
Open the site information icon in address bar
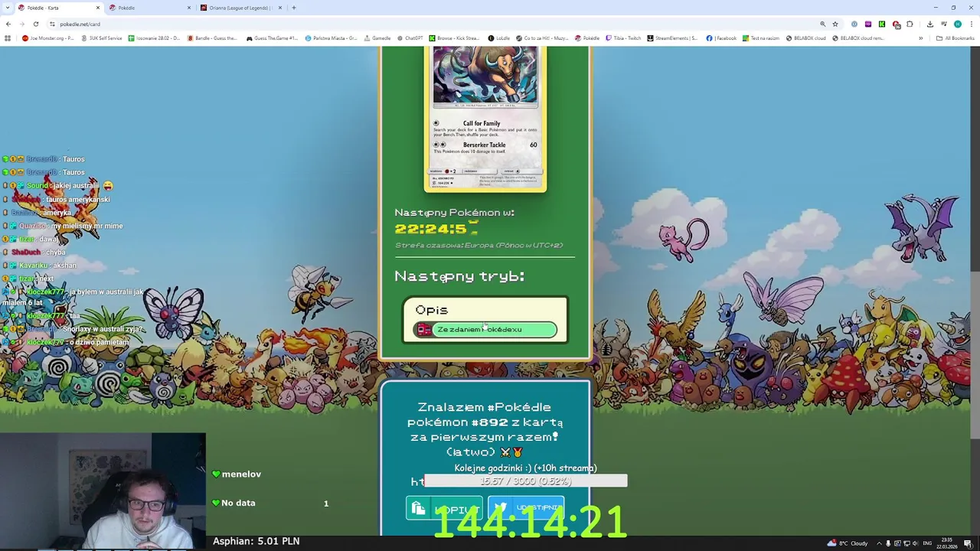(x=52, y=24)
